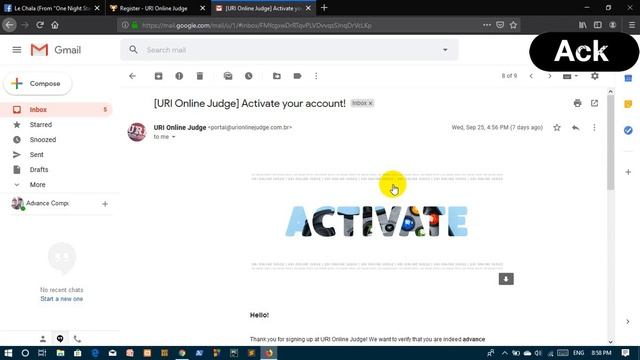The width and height of the screenshot is (640, 360).
Task: Go to Firefox home page
Action: coord(55,25)
